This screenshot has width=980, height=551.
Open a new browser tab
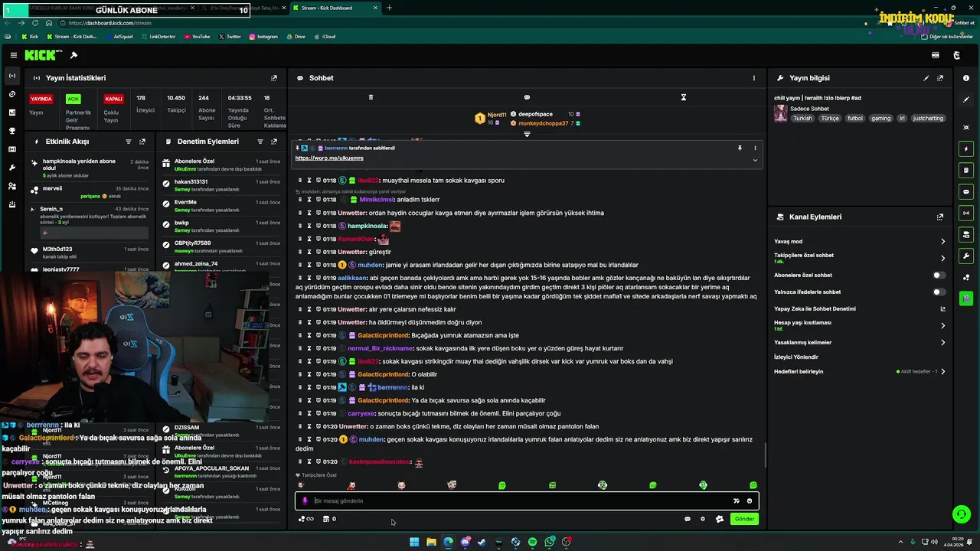click(389, 8)
